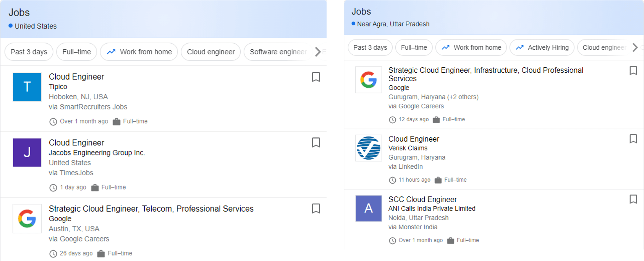Apply Past 3 days filter in United States panel
The width and height of the screenshot is (644, 261).
pyautogui.click(x=29, y=52)
